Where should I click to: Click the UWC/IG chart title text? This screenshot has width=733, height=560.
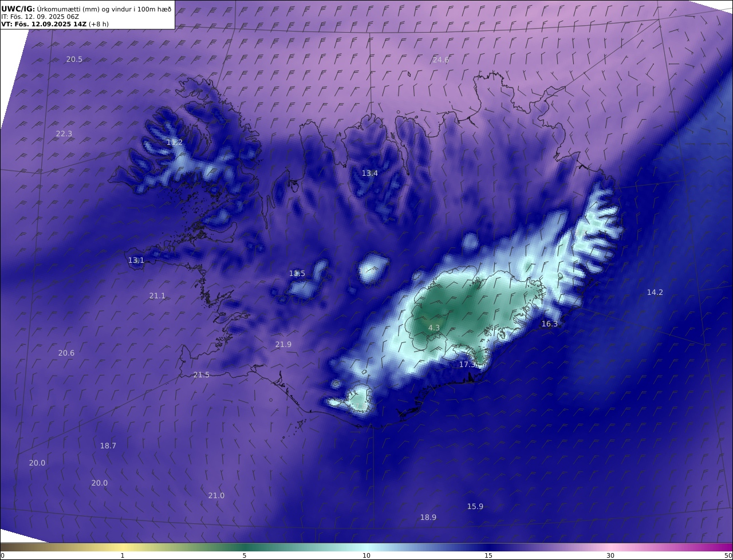(x=86, y=9)
